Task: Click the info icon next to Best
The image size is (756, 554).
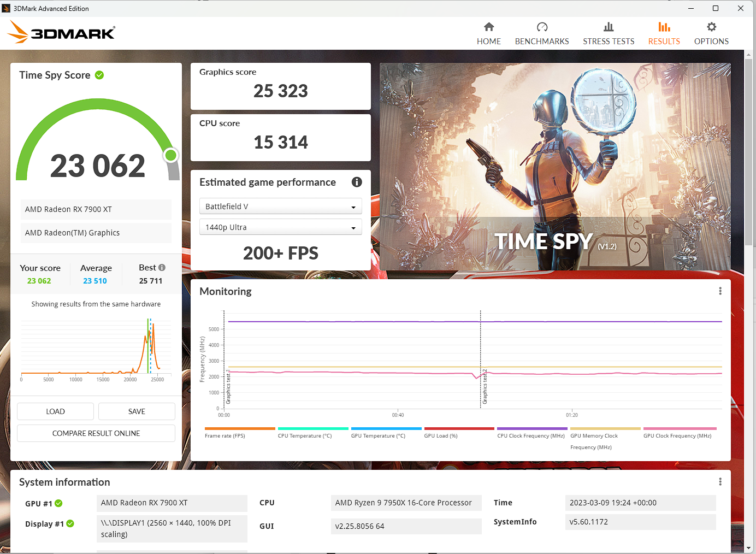Action: coord(162,268)
